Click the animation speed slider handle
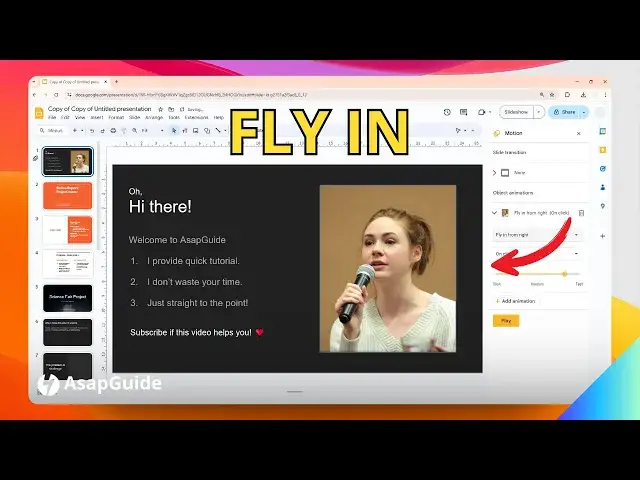 (564, 273)
